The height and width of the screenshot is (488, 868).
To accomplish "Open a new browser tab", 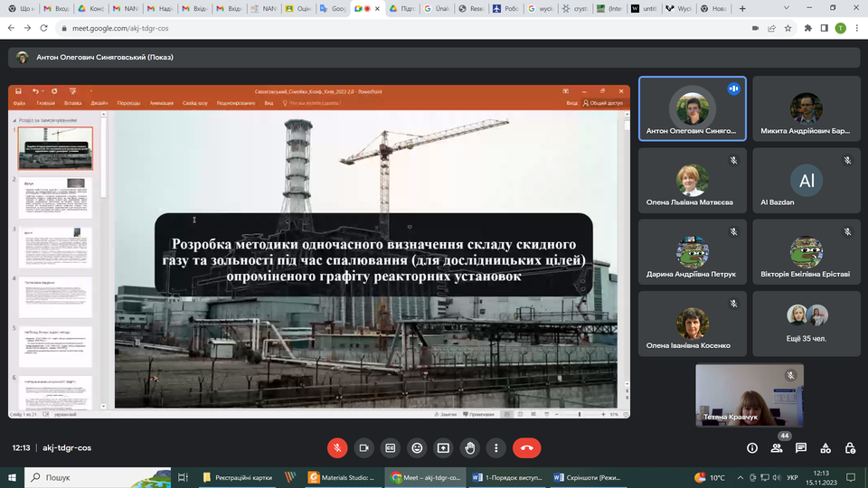I will point(743,9).
